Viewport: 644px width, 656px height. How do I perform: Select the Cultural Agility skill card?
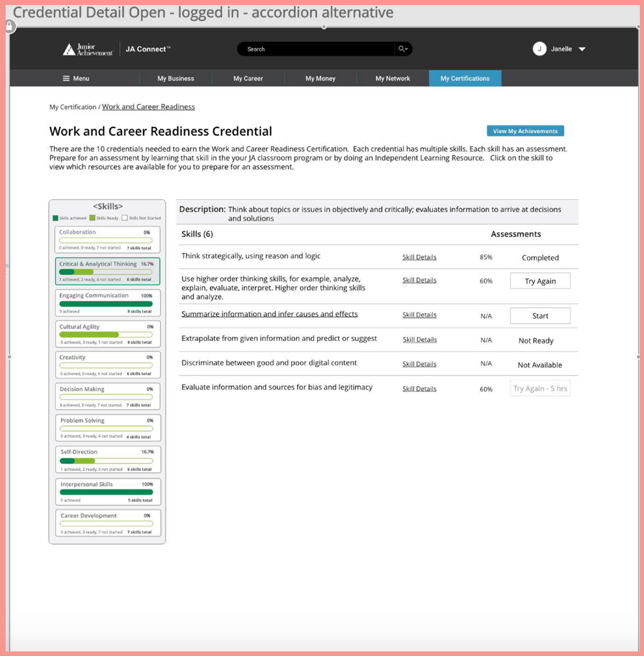(x=107, y=334)
